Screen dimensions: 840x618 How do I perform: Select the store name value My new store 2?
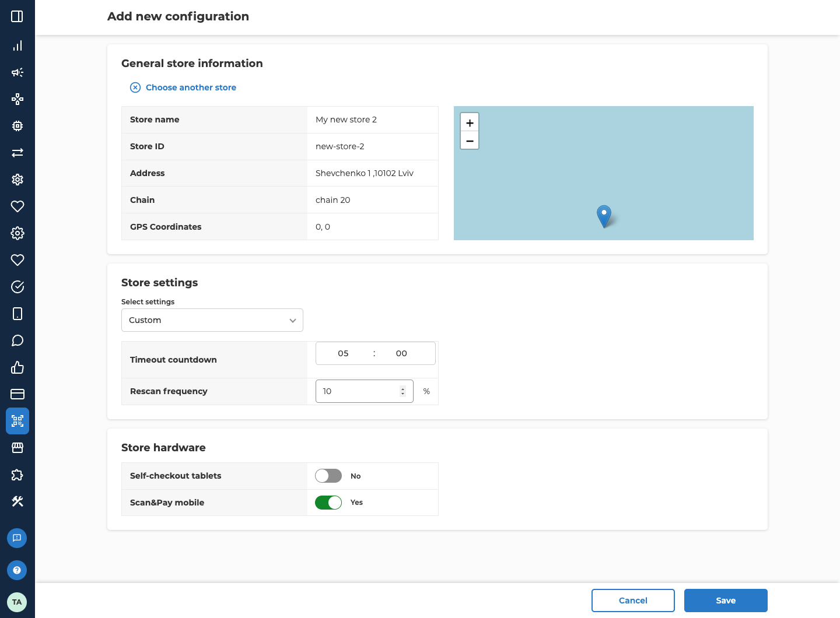click(x=346, y=120)
